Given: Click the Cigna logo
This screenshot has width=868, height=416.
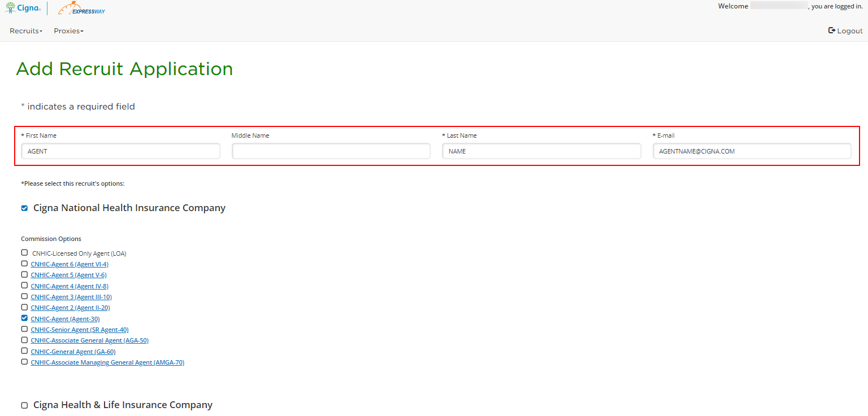Looking at the screenshot, I should 23,8.
